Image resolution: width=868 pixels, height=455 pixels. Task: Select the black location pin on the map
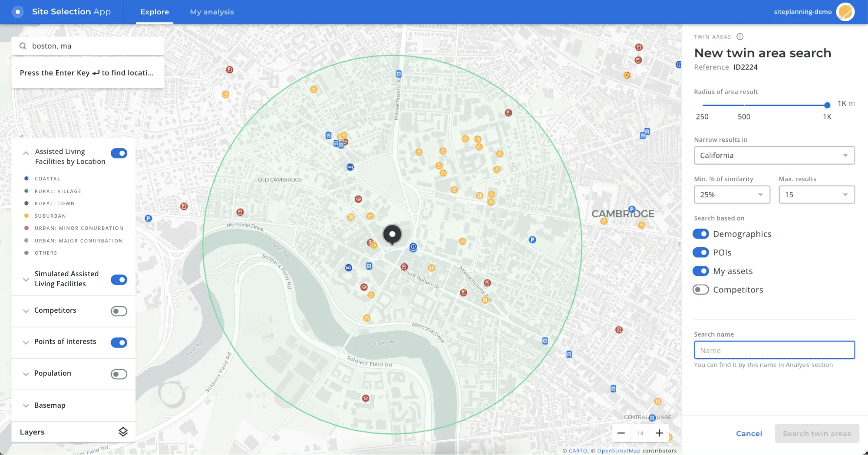[x=392, y=234]
